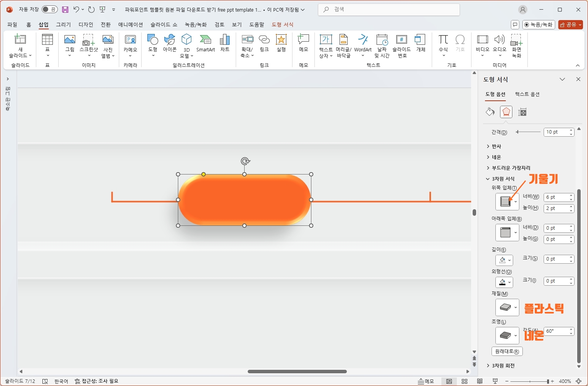Open the 아이콘 icons library
The image size is (588, 386).
pyautogui.click(x=170, y=43)
